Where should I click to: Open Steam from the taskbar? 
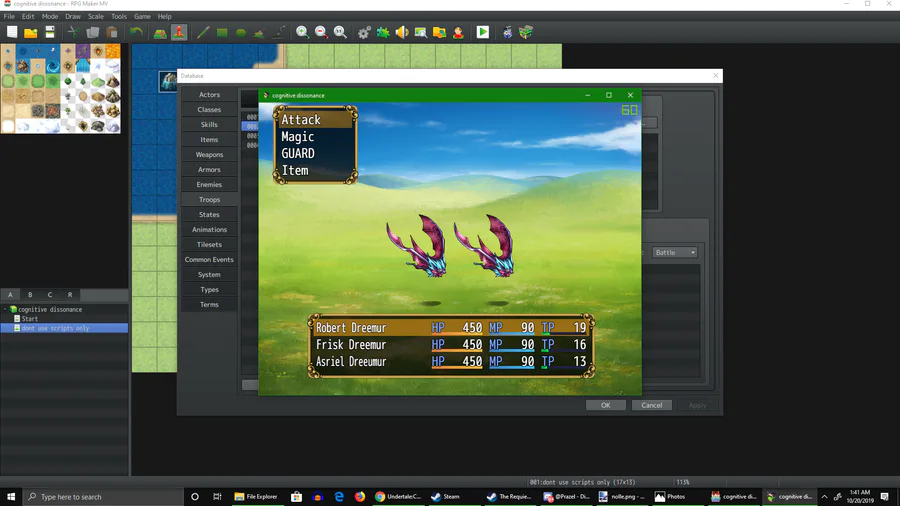(445, 497)
